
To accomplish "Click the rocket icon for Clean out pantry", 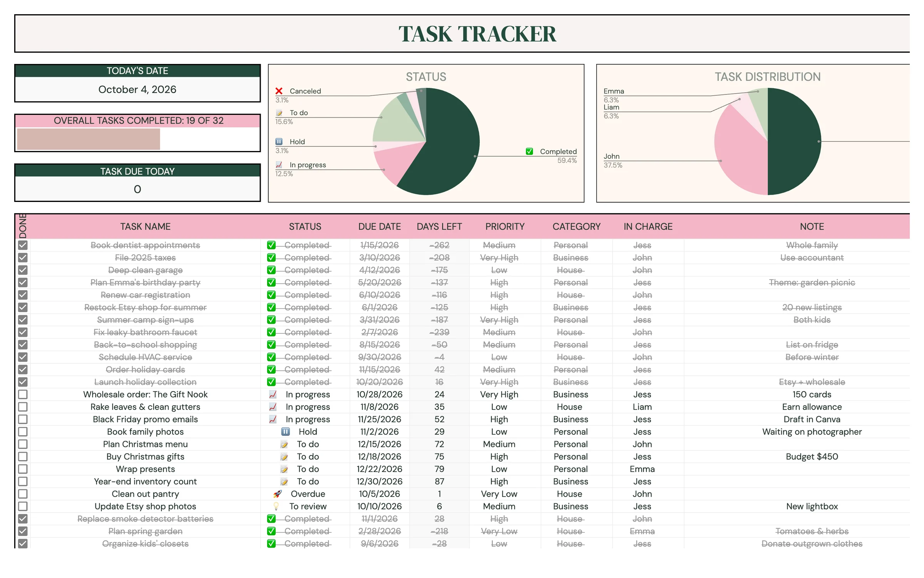I will point(277,494).
